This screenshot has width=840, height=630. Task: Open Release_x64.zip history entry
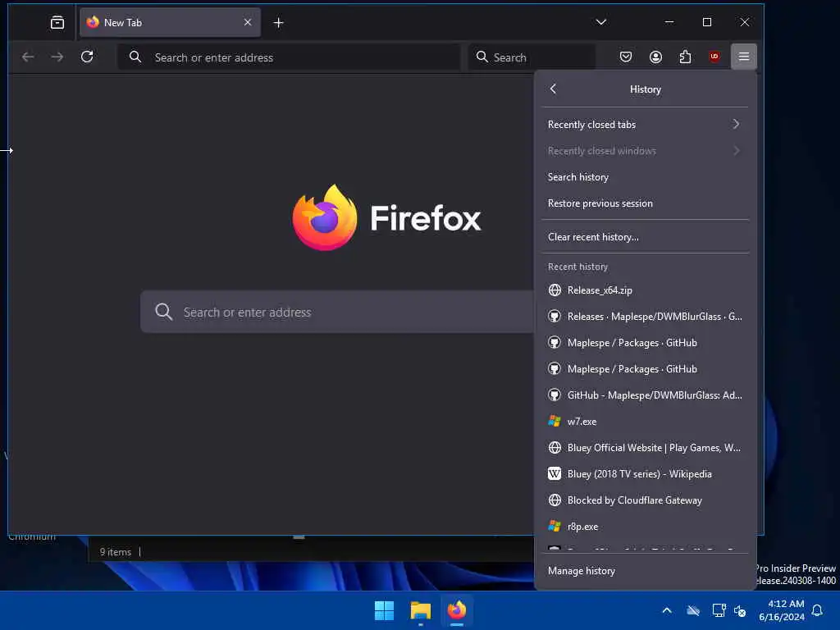tap(645, 290)
